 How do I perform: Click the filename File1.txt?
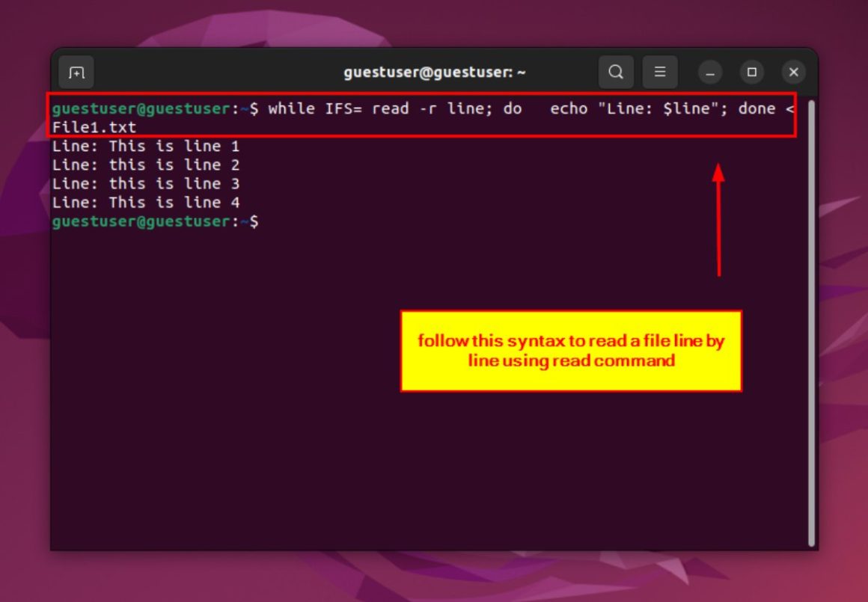point(94,127)
